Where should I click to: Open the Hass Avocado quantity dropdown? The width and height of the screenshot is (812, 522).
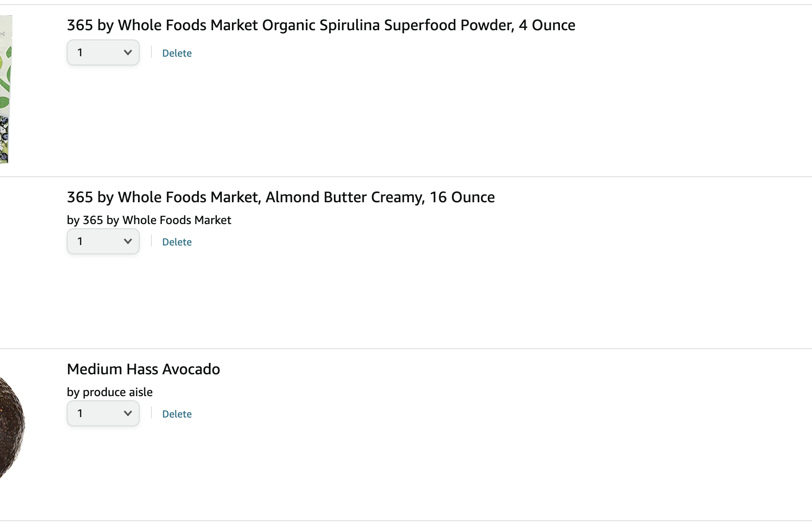coord(103,413)
